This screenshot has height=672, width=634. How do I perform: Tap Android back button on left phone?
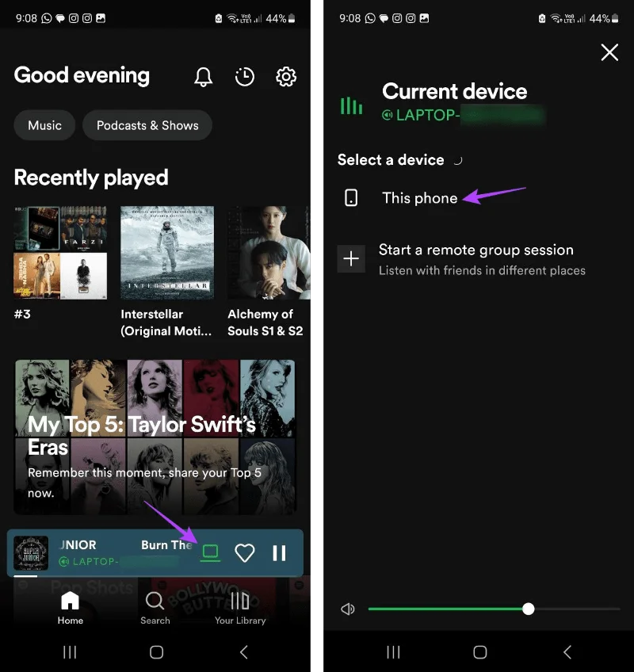(x=244, y=652)
